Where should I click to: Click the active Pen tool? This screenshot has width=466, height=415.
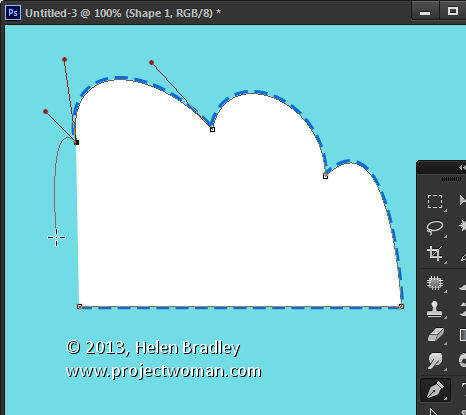coord(435,390)
